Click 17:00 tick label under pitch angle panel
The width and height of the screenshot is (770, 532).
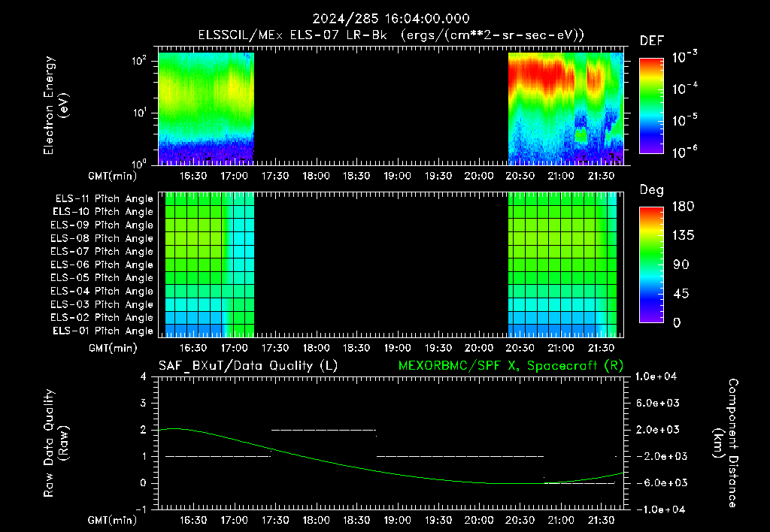point(234,349)
